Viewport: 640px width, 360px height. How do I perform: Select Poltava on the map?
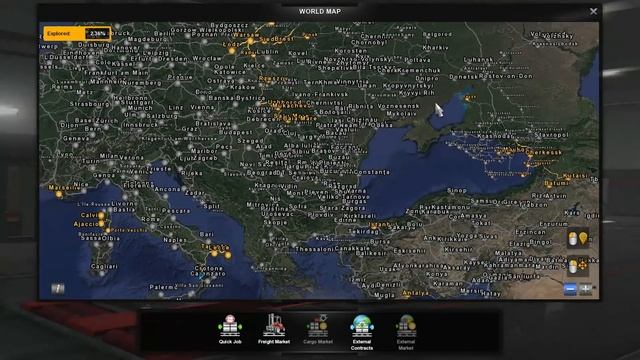coord(417,60)
